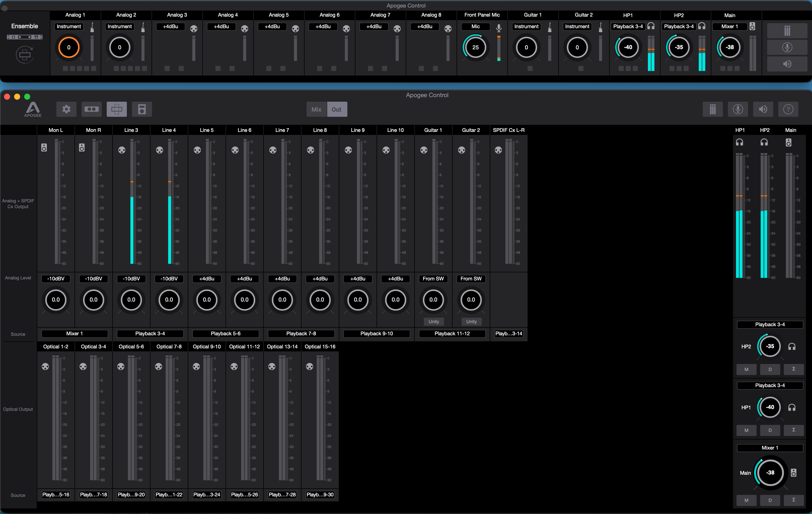Image resolution: width=812 pixels, height=514 pixels.
Task: Toggle the M mute button under HP1
Action: click(746, 430)
